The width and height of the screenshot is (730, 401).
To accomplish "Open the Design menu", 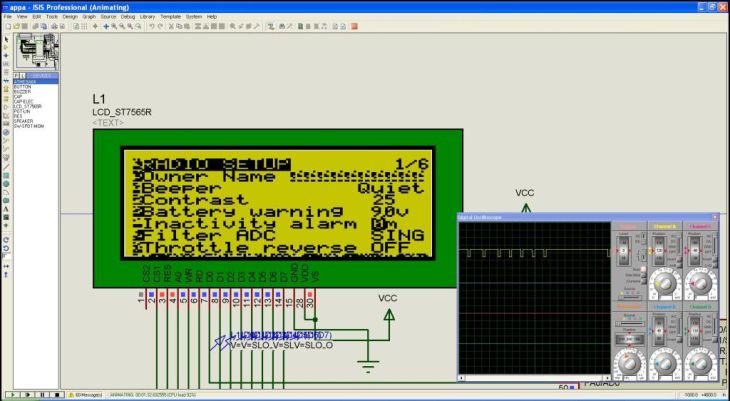I will pyautogui.click(x=70, y=16).
